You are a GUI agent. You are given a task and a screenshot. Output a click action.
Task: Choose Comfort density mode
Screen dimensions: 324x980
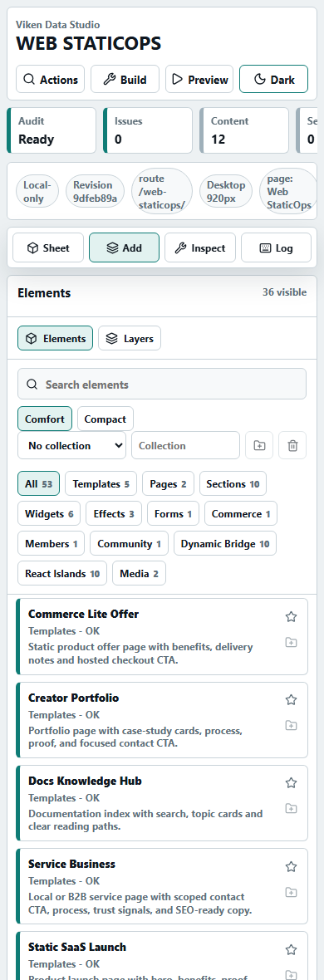[x=45, y=419]
